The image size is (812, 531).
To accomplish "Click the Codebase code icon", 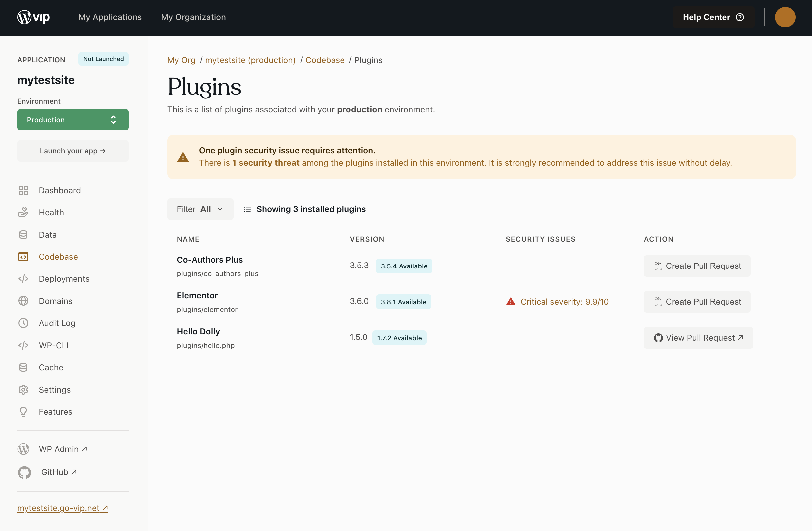I will (x=23, y=257).
